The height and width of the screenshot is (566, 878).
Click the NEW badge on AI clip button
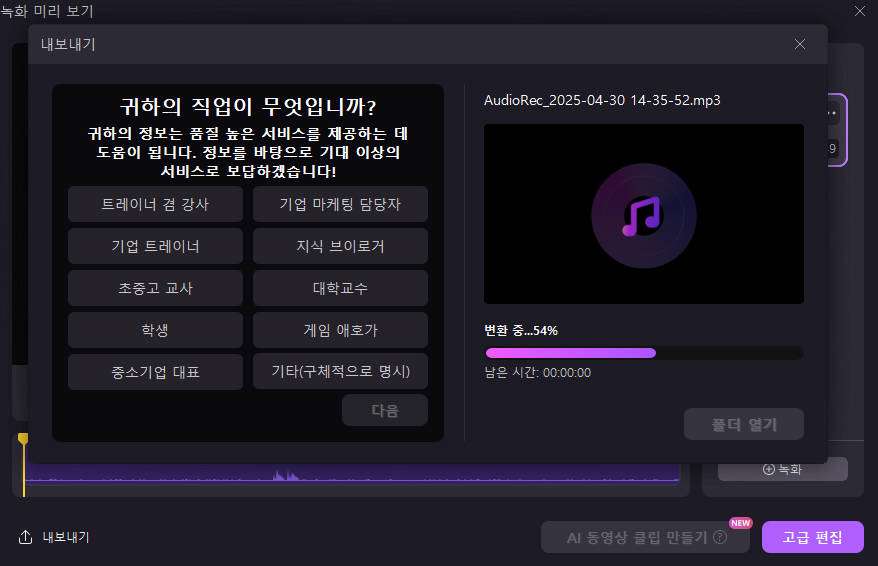[x=740, y=523]
